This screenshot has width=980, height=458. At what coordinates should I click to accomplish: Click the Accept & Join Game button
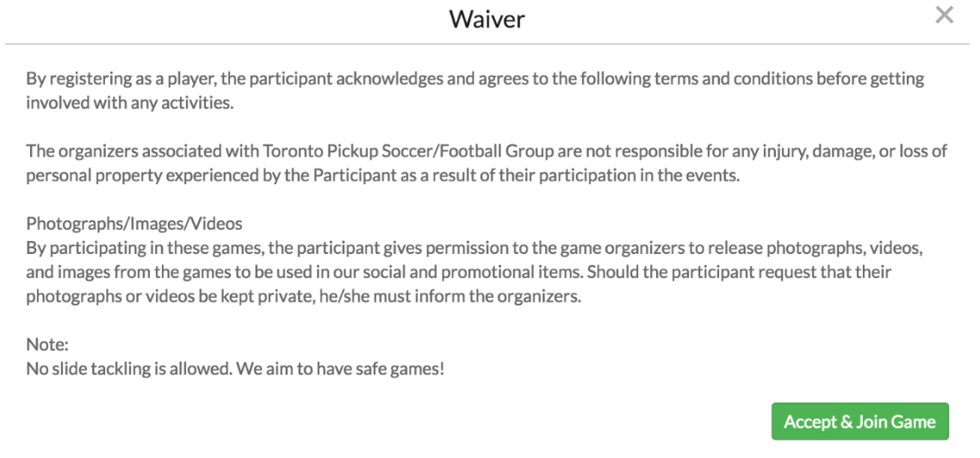tap(860, 421)
